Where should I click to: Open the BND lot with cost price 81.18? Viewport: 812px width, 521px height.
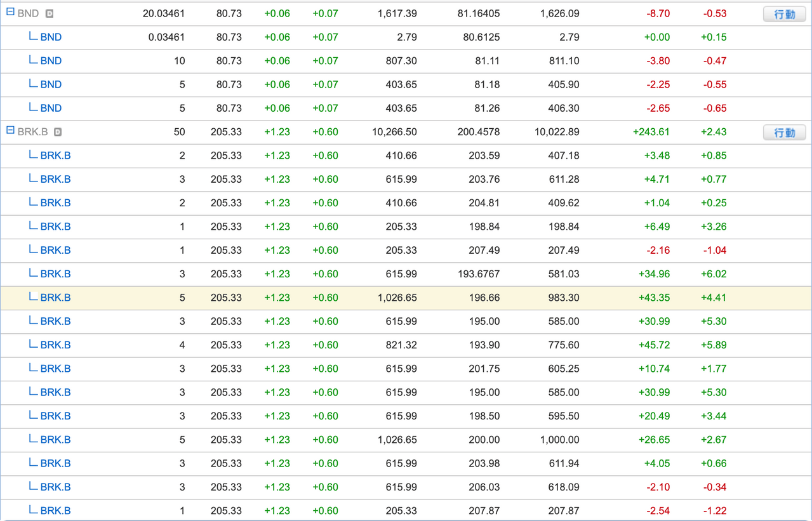(x=51, y=84)
